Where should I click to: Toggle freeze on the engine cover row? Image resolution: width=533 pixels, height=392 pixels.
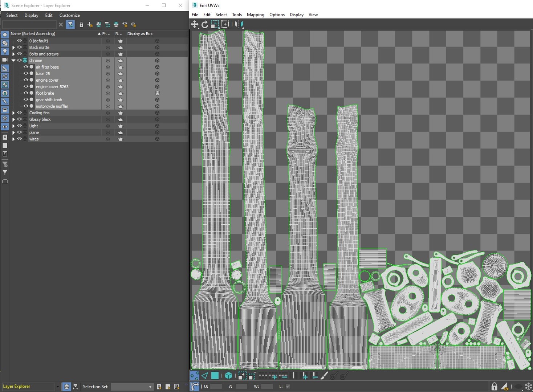[x=108, y=80]
